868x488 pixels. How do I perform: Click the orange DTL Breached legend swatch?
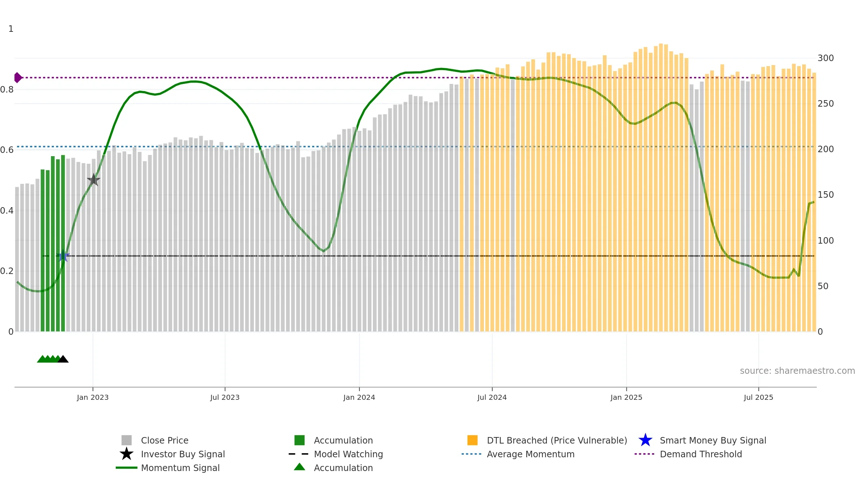[x=472, y=440]
